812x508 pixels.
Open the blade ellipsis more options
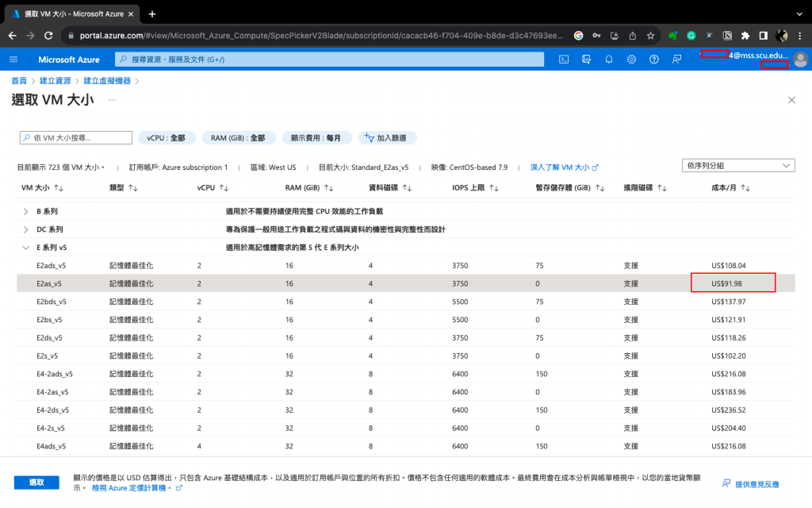coord(112,99)
